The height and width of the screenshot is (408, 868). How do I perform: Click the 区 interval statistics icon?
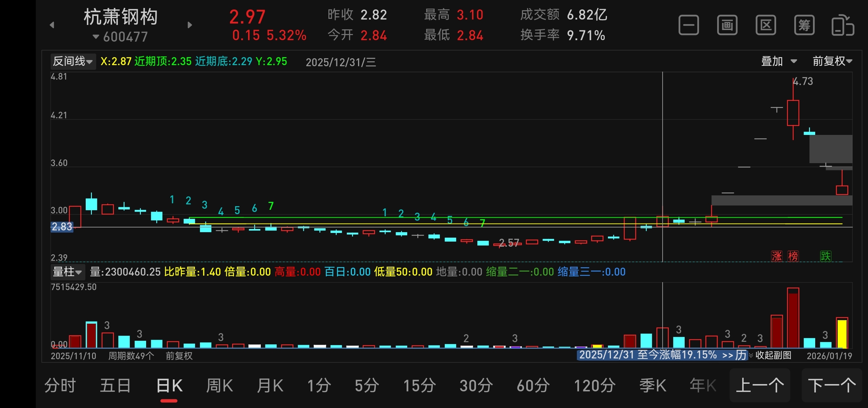click(x=766, y=25)
